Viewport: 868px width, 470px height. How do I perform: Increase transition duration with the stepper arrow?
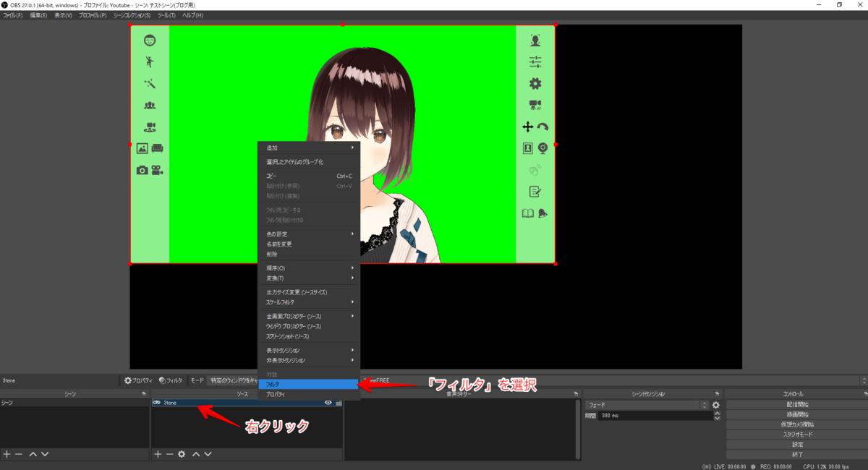(x=718, y=412)
